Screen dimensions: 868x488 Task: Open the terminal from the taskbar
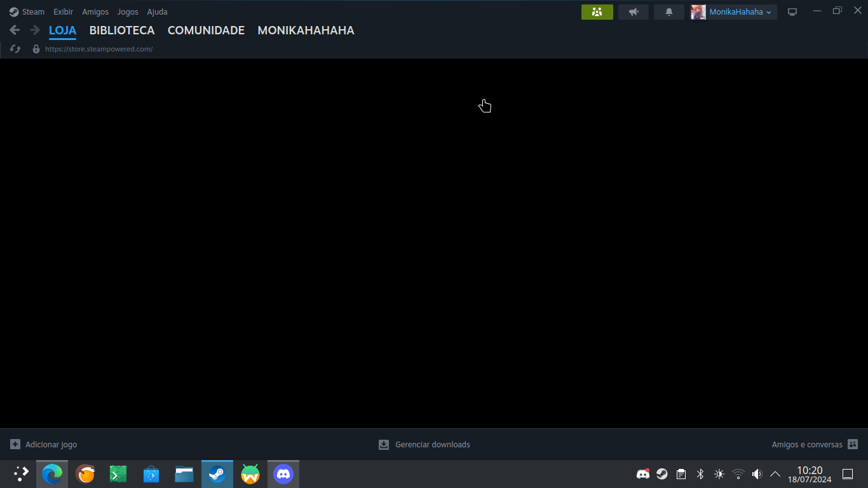pos(118,474)
